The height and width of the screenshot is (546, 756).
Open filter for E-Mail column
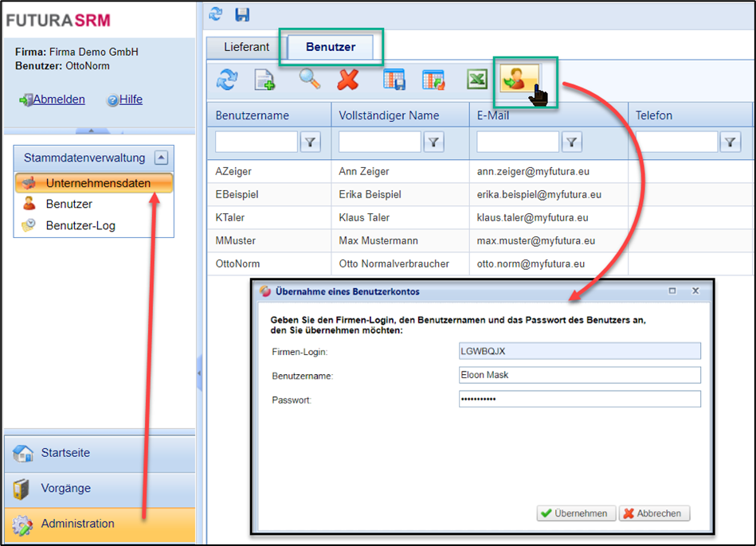[571, 142]
